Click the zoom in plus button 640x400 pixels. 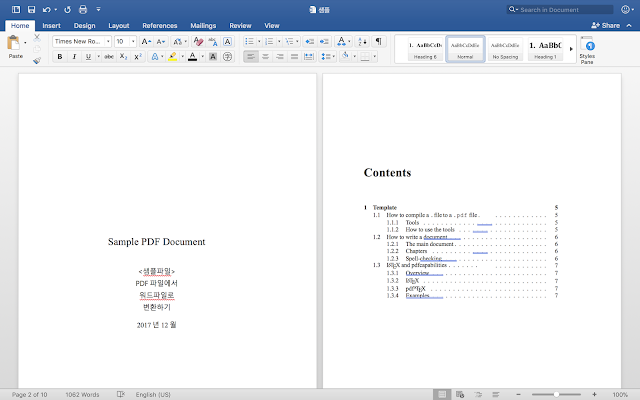click(594, 394)
